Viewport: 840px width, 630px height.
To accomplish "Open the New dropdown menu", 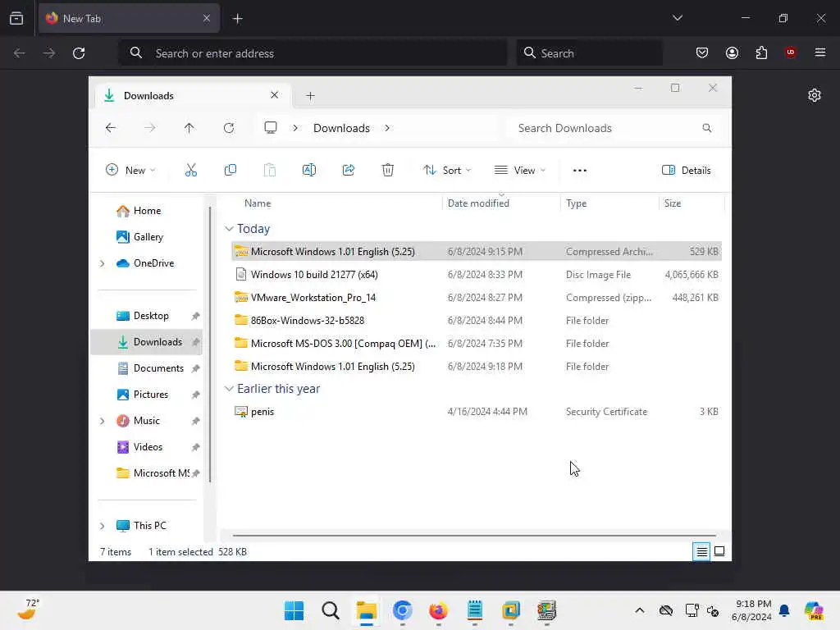I will tap(130, 171).
